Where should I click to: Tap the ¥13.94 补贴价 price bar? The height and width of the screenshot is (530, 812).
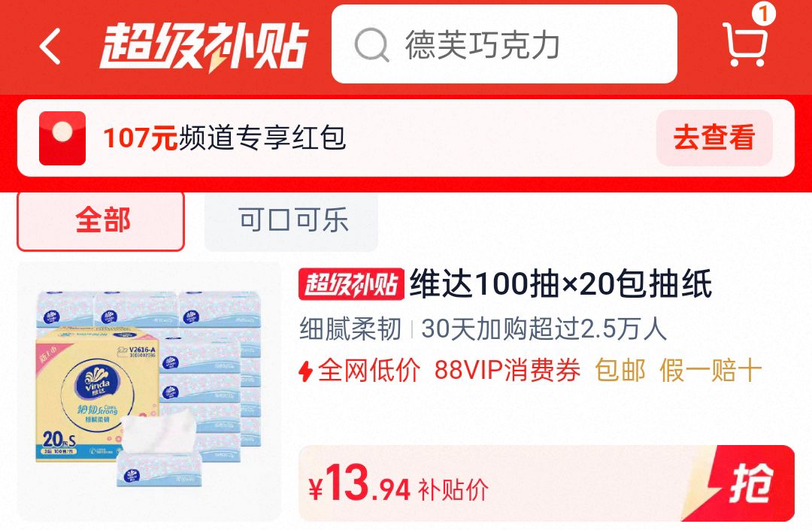tap(547, 483)
